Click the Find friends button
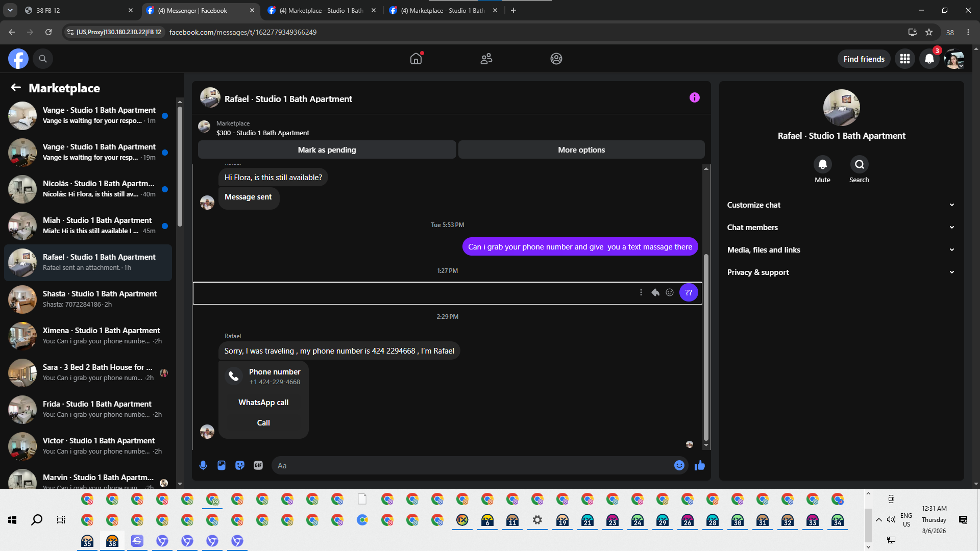Image resolution: width=980 pixels, height=551 pixels. pyautogui.click(x=864, y=59)
